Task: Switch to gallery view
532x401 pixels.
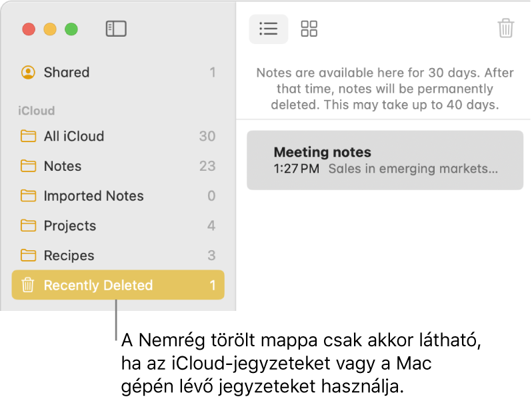Action: click(x=309, y=29)
